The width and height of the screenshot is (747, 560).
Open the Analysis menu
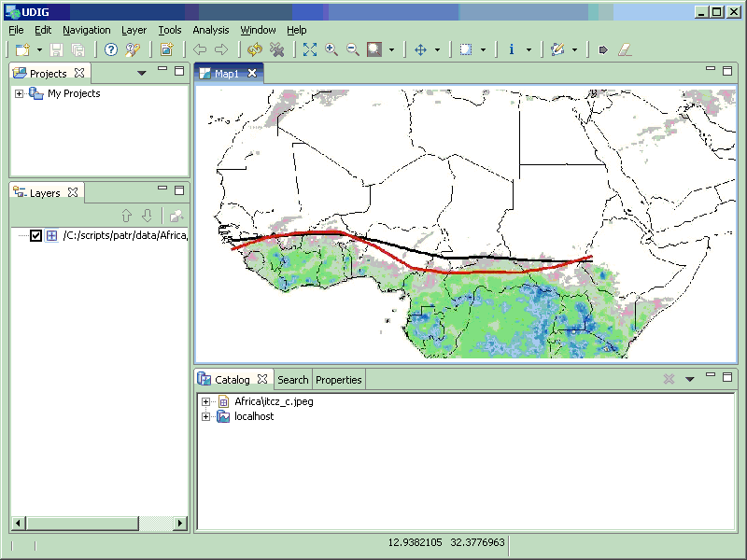point(210,30)
